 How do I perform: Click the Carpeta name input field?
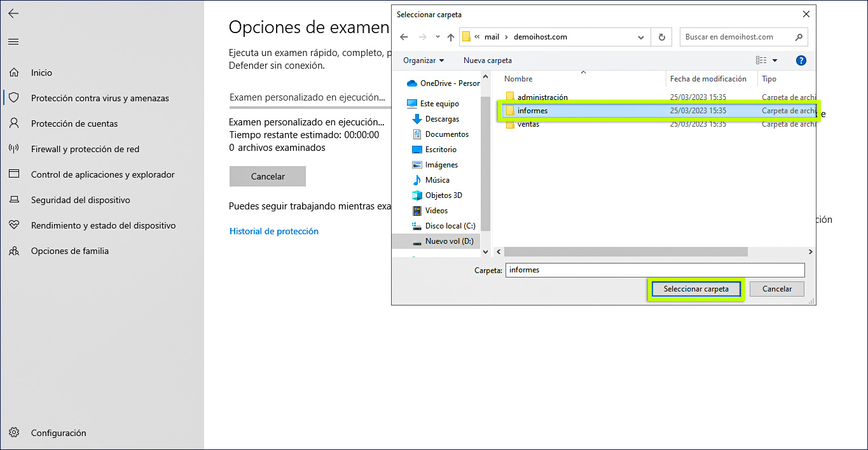pyautogui.click(x=655, y=270)
